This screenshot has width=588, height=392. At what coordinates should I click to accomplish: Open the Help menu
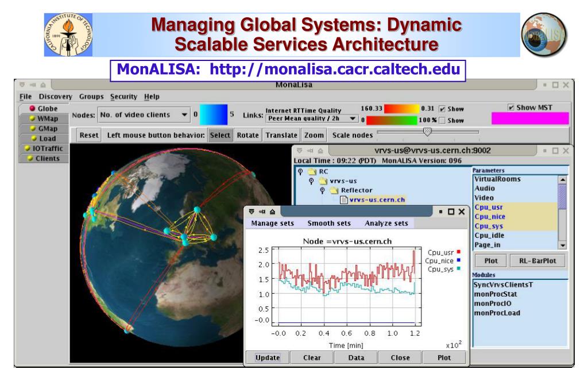click(152, 97)
